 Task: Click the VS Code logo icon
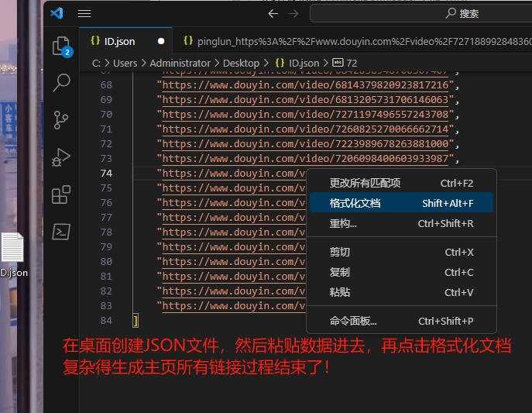point(57,13)
